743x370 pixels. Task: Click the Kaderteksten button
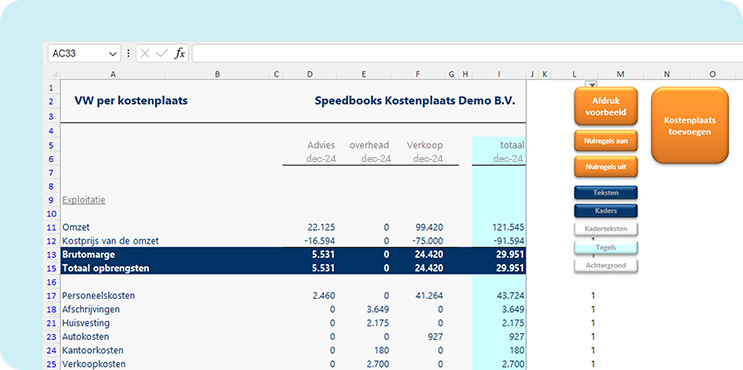point(606,229)
